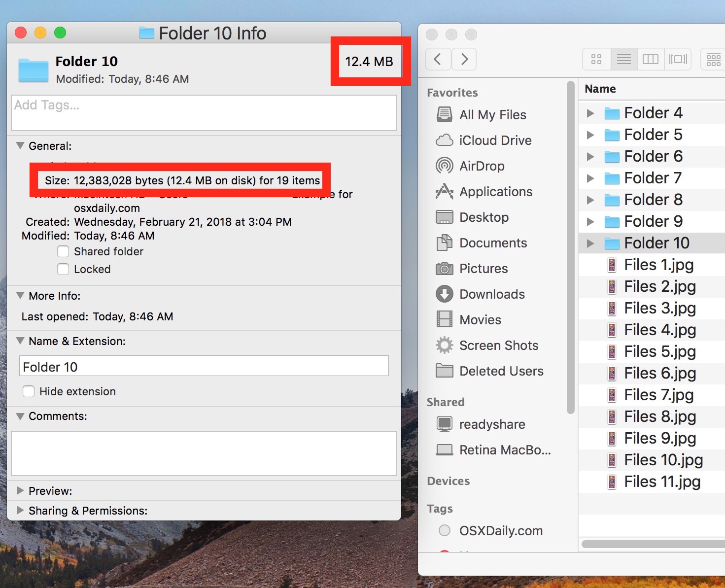725x588 pixels.
Task: Click the OSXDaily.com tag
Action: pos(501,531)
